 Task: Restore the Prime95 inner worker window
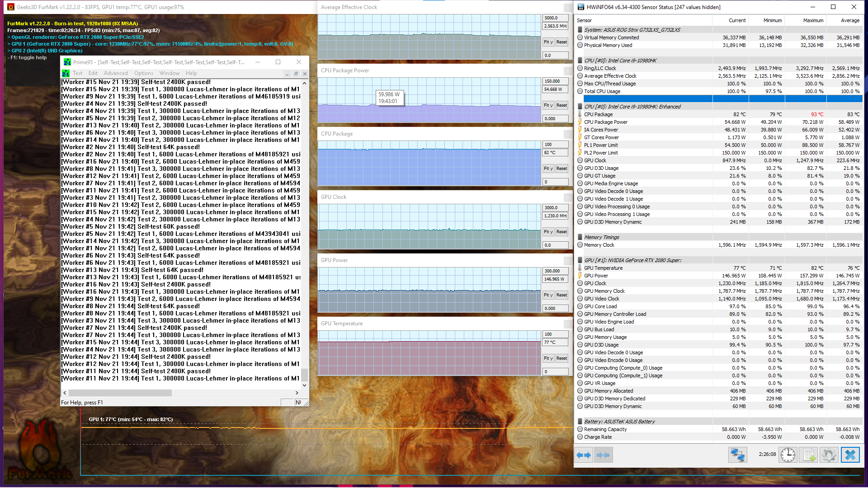pos(296,74)
